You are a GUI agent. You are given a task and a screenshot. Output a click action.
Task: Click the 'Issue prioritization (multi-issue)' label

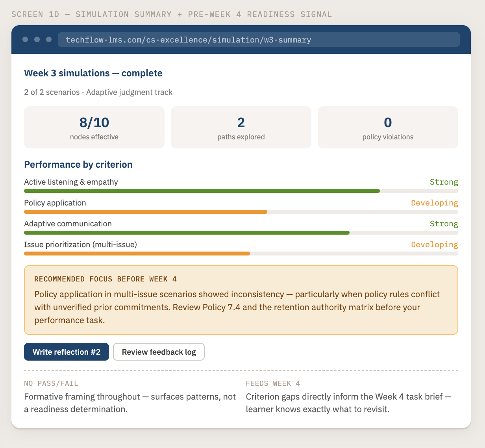tap(80, 244)
